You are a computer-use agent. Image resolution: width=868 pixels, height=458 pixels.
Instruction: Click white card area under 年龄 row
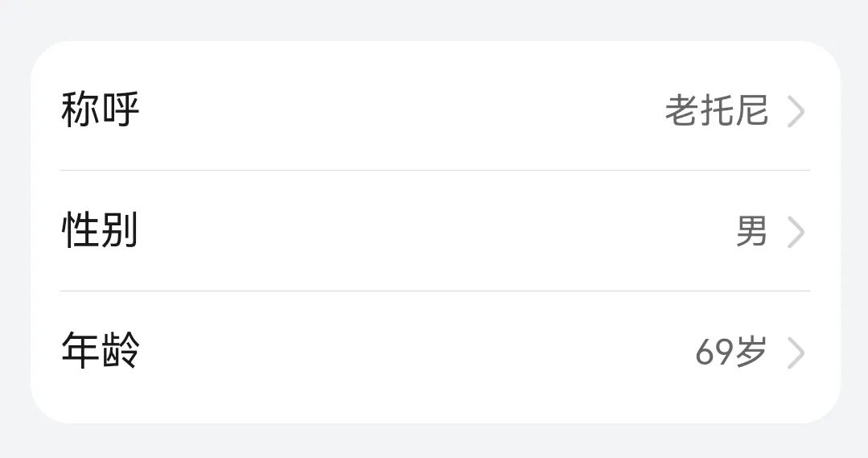click(434, 402)
